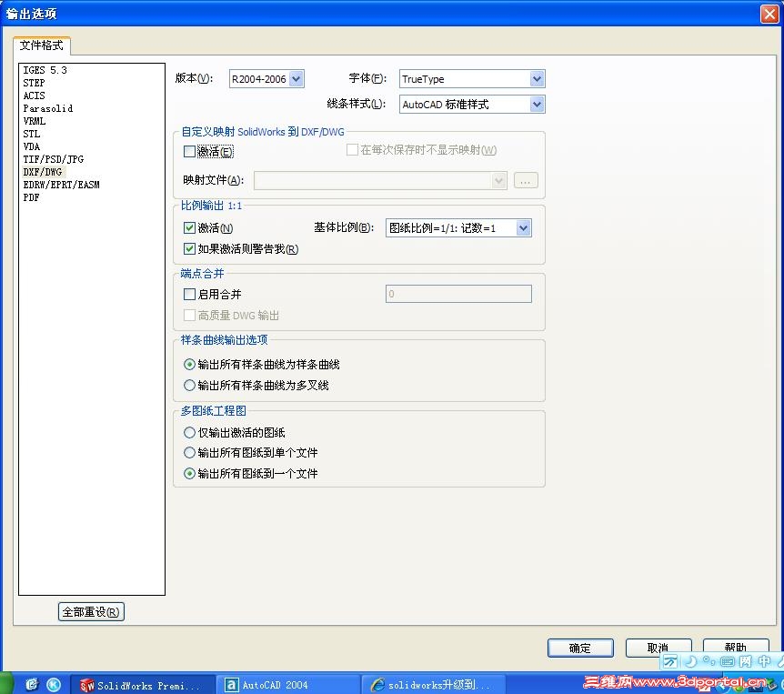Select VRML in format list
Screen dimensions: 784x694
click(x=35, y=121)
